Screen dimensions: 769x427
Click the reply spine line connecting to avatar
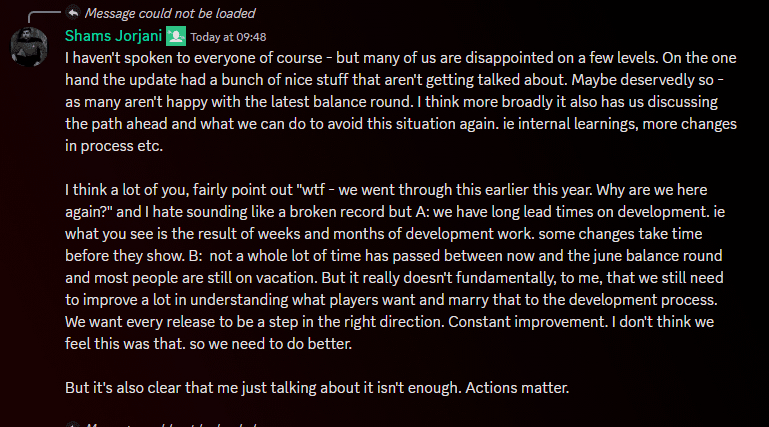point(40,14)
